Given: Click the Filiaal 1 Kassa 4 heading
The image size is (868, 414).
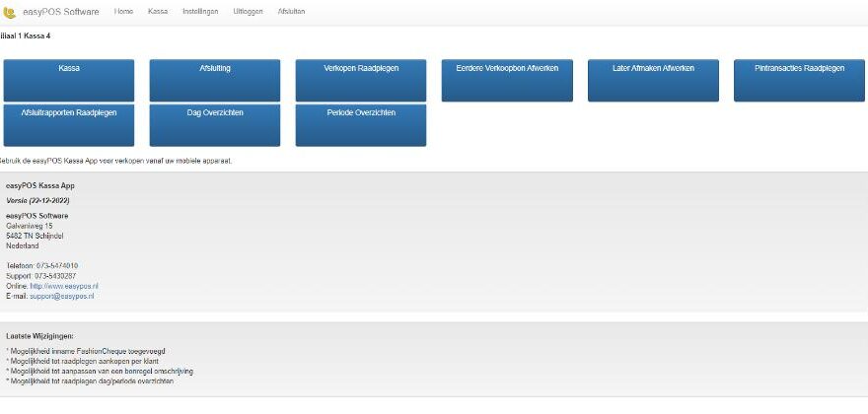Looking at the screenshot, I should point(26,35).
